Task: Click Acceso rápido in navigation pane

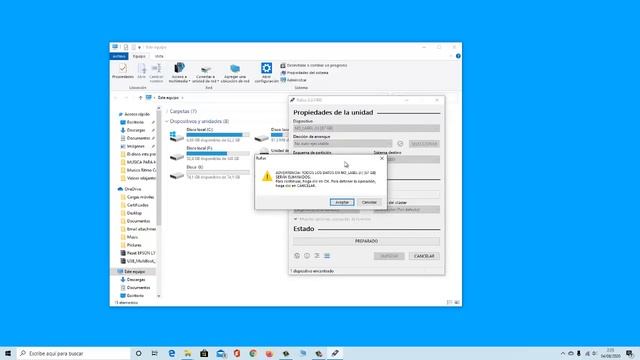Action: coord(137,114)
